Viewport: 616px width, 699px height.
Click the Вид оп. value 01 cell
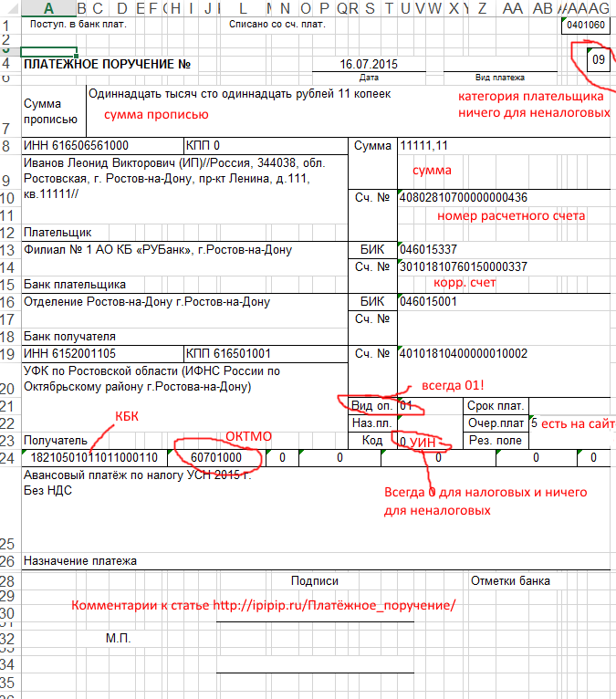(430, 406)
